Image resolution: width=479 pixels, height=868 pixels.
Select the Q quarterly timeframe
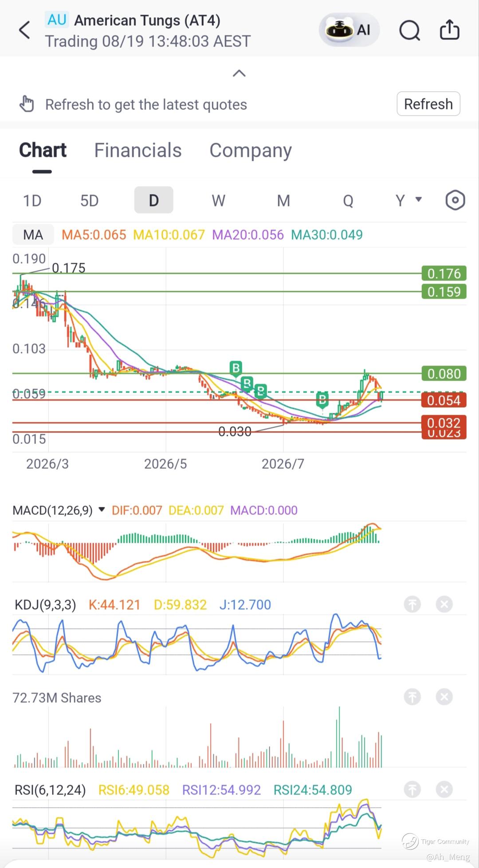(348, 201)
